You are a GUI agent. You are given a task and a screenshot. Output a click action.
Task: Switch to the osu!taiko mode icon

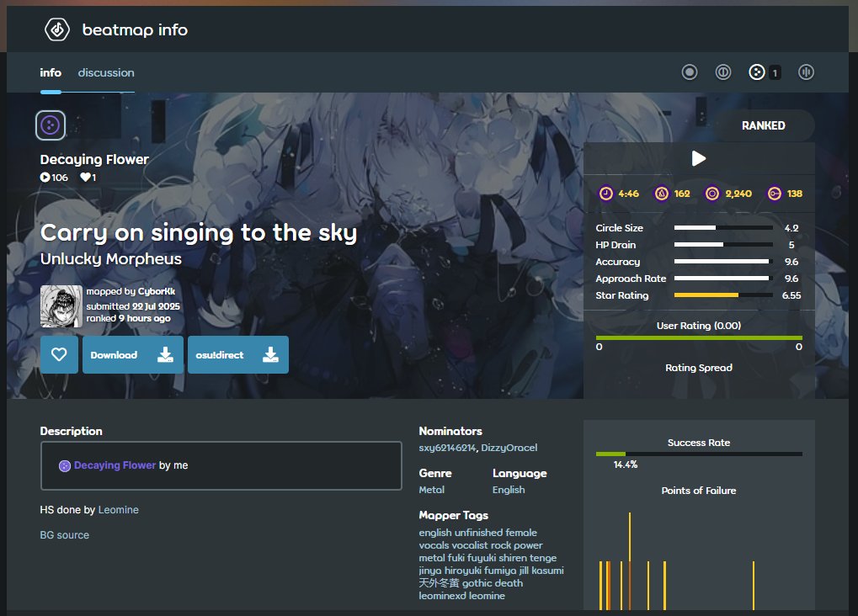coord(722,72)
